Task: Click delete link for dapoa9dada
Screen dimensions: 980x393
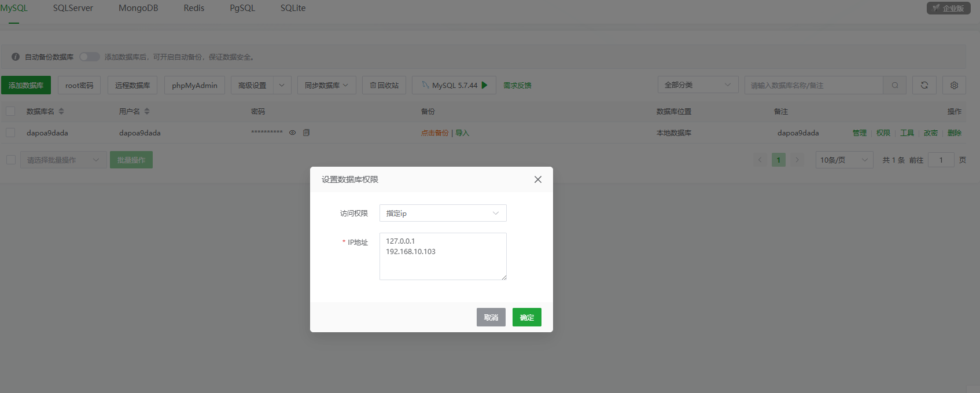Action: coord(955,133)
